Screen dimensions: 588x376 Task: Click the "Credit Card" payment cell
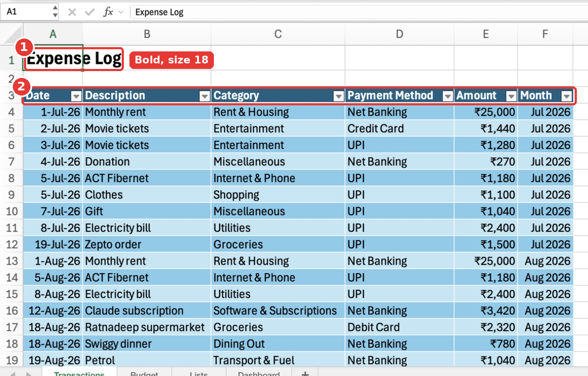tap(399, 128)
